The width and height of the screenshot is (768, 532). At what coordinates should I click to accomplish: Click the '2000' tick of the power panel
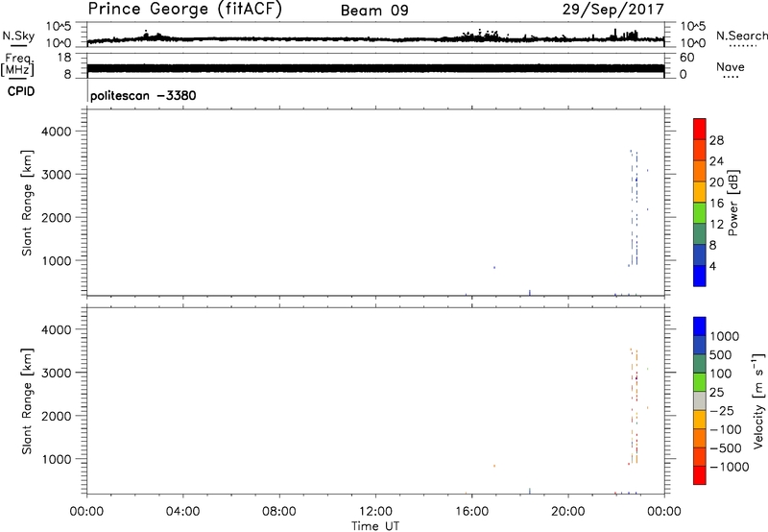click(x=57, y=217)
